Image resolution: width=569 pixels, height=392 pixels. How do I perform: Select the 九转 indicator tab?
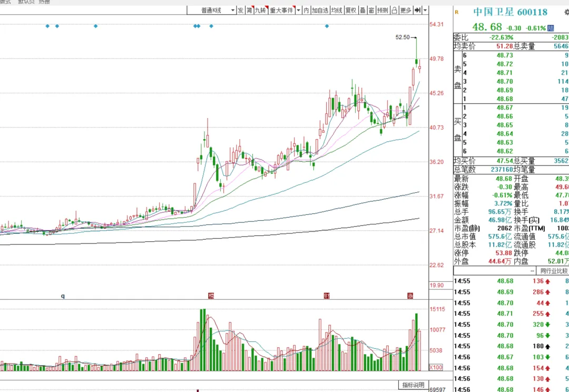tap(260, 10)
